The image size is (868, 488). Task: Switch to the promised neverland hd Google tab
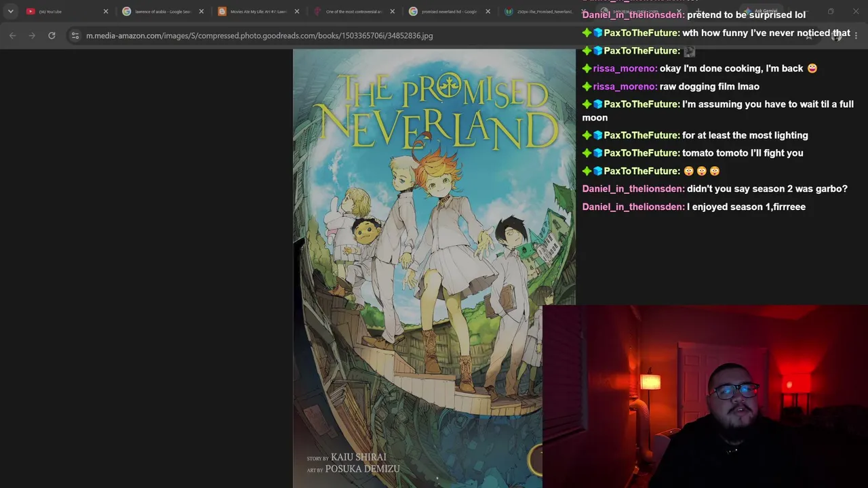(450, 12)
